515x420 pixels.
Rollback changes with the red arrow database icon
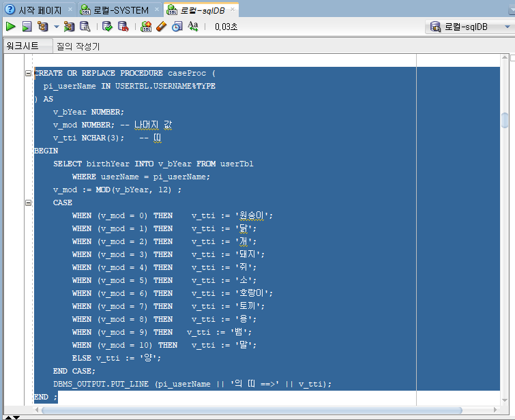pyautogui.click(x=123, y=27)
